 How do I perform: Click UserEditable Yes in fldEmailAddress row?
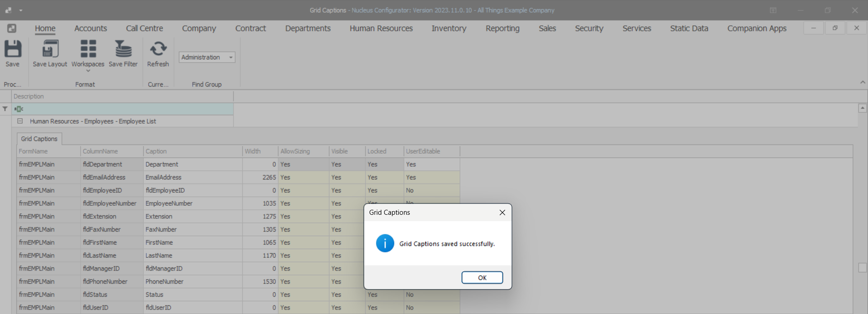[x=432, y=178]
